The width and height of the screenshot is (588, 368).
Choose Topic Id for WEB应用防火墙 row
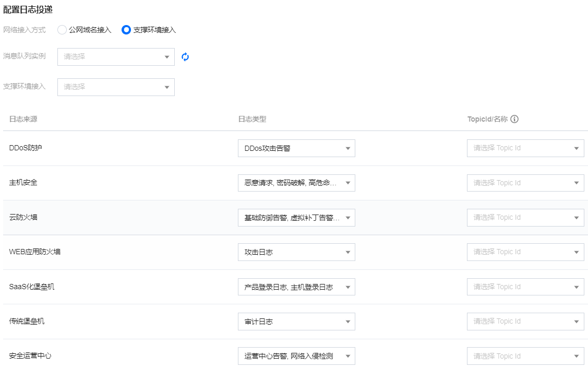525,252
